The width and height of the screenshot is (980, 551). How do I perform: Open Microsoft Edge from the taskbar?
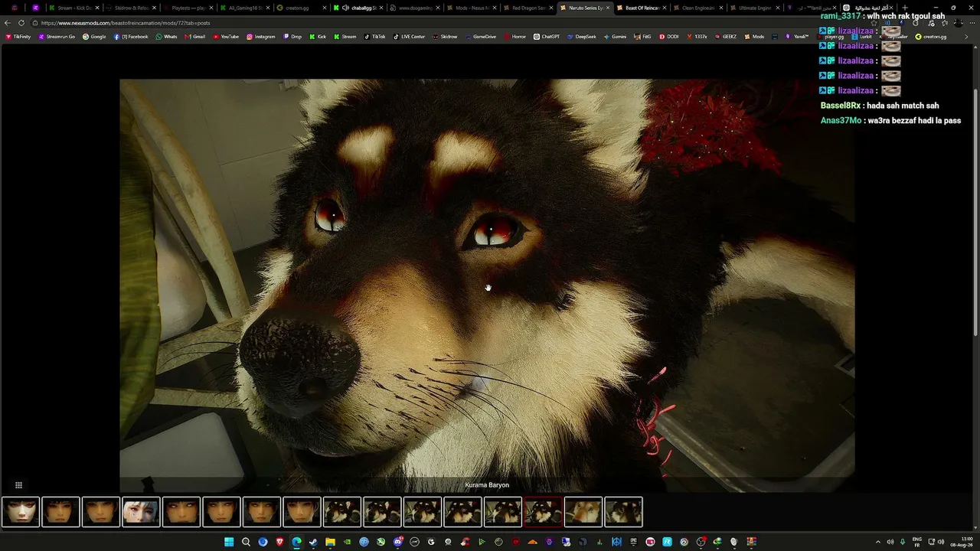pos(296,542)
